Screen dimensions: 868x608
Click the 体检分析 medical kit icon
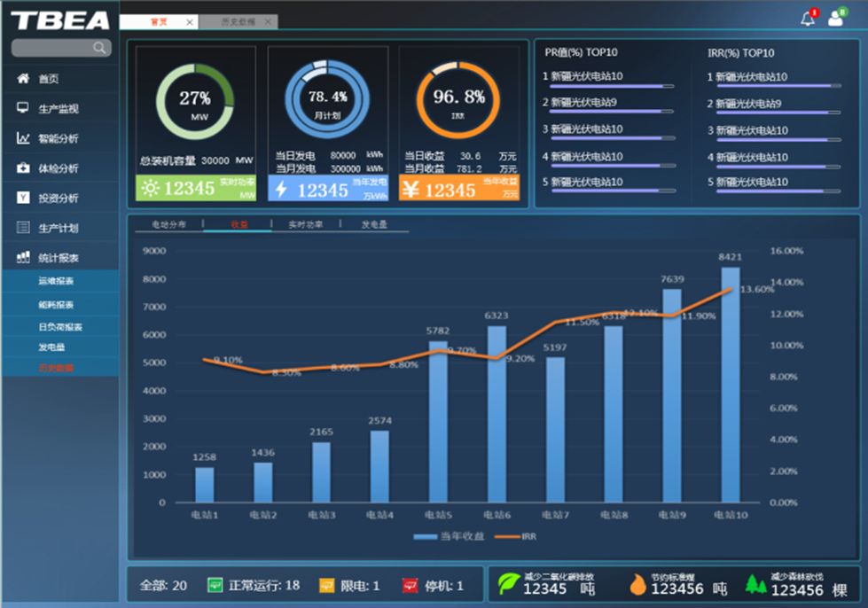pos(23,168)
